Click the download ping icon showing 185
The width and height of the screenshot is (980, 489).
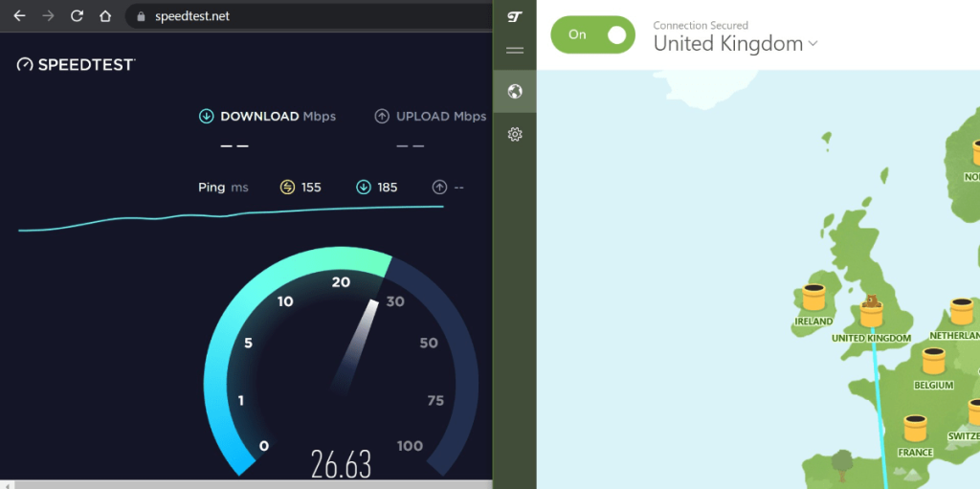coord(363,187)
